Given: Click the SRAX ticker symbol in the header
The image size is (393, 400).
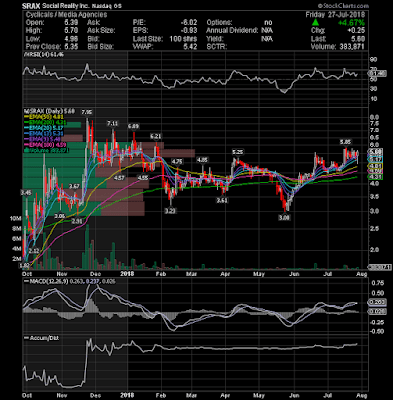Looking at the screenshot, I should click(31, 6).
